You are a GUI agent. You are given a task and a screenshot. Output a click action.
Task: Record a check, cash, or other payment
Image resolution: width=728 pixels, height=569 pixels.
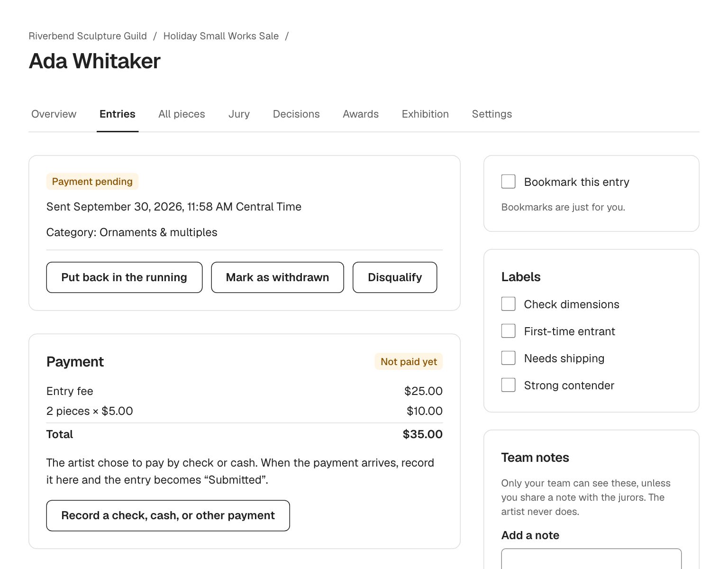pos(168,515)
